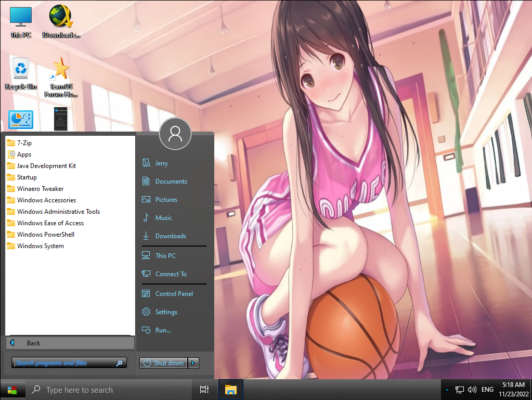Image resolution: width=532 pixels, height=400 pixels.
Task: Click the magnifier icon in start search
Action: coord(120,364)
